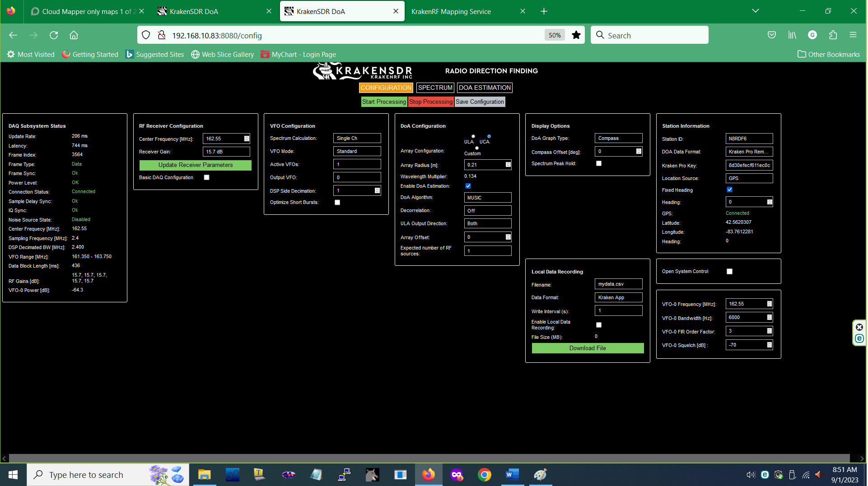Check Enable Local Data Recording
The image size is (868, 486).
click(599, 325)
